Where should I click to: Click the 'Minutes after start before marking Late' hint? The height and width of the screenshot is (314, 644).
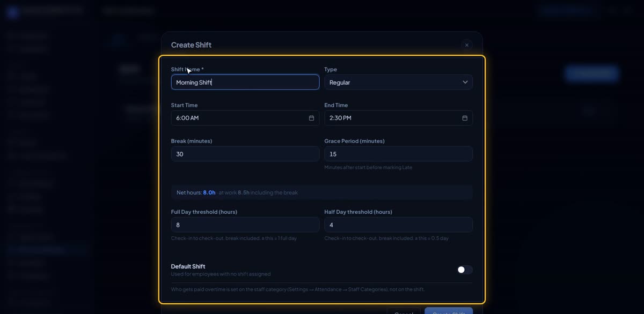[368, 167]
